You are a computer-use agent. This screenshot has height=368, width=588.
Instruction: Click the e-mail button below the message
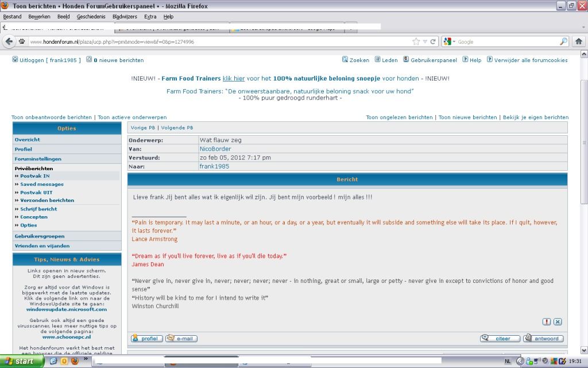[x=181, y=339]
